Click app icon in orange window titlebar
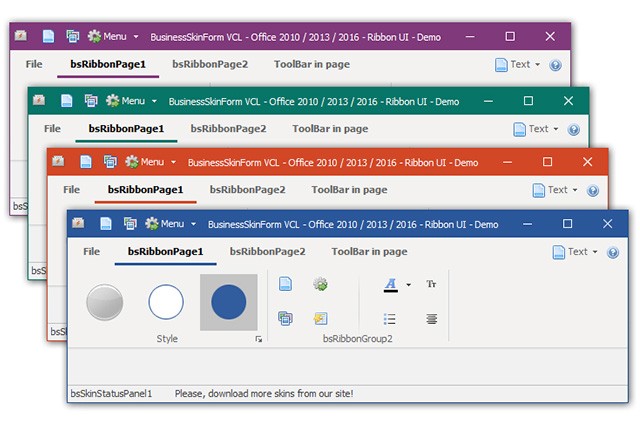 click(x=58, y=161)
